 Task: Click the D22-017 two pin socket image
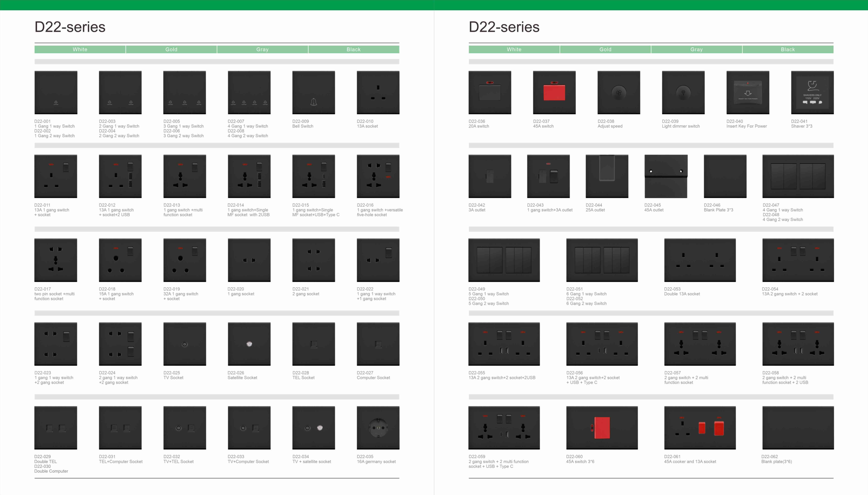pyautogui.click(x=56, y=260)
